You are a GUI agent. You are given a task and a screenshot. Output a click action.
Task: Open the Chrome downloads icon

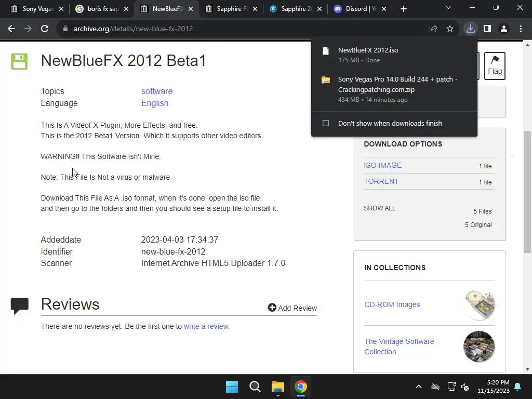pos(471,29)
